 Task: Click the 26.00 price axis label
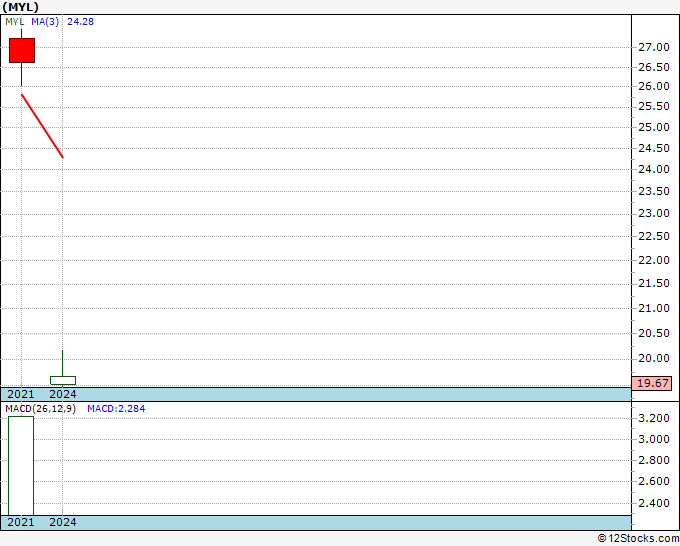(x=654, y=86)
